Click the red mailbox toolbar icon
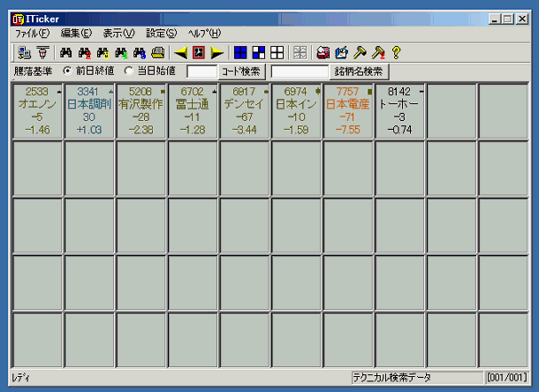 click(x=323, y=53)
